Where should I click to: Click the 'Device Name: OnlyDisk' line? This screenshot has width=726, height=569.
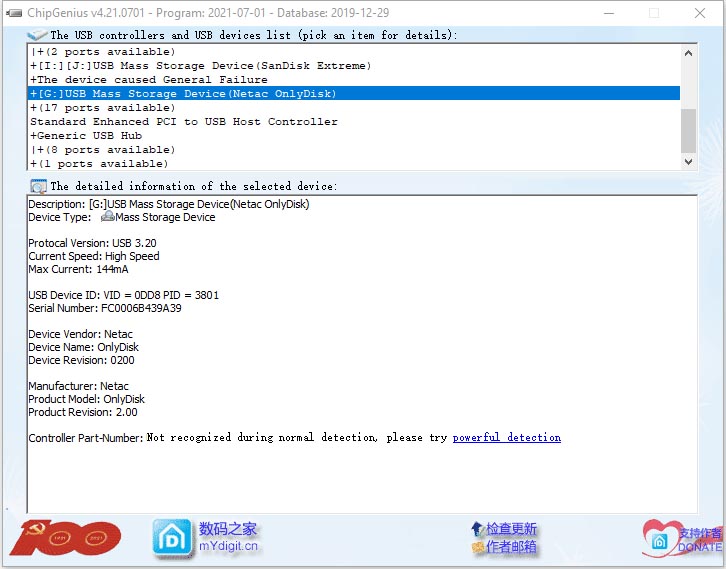[83, 347]
